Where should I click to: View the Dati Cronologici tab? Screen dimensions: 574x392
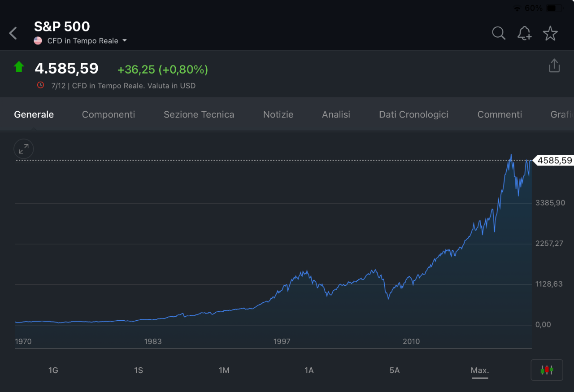coord(413,114)
